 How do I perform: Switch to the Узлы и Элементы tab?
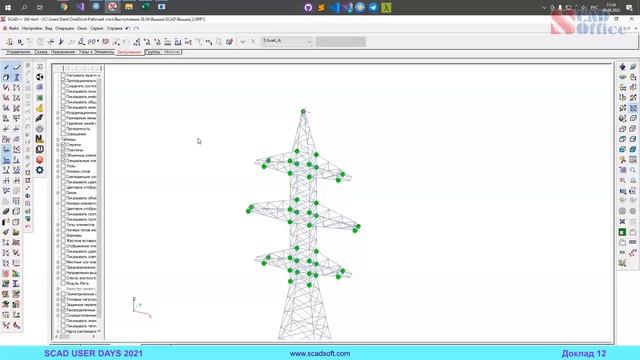coord(96,52)
